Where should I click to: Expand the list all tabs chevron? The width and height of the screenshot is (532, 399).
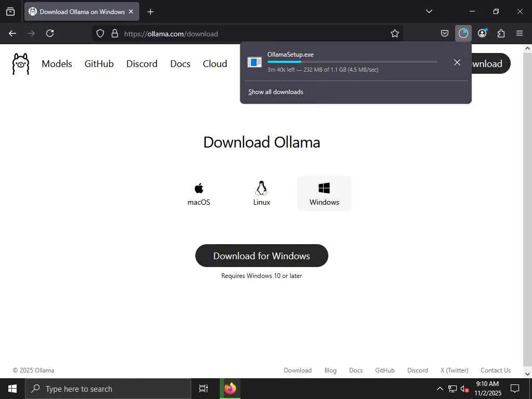click(x=429, y=11)
